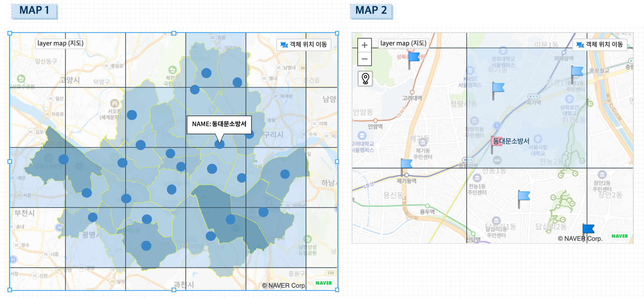
Task: Click the 안암역 station label in MAP 2
Action: (375, 126)
